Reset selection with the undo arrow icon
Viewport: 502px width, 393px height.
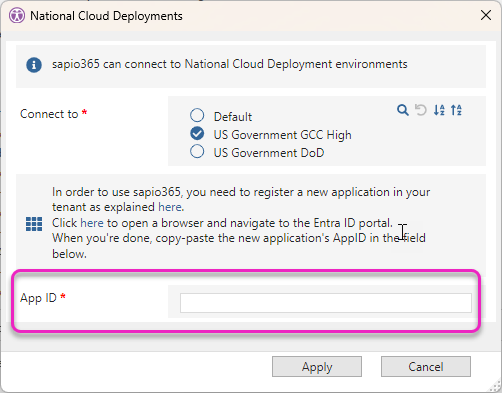421,110
